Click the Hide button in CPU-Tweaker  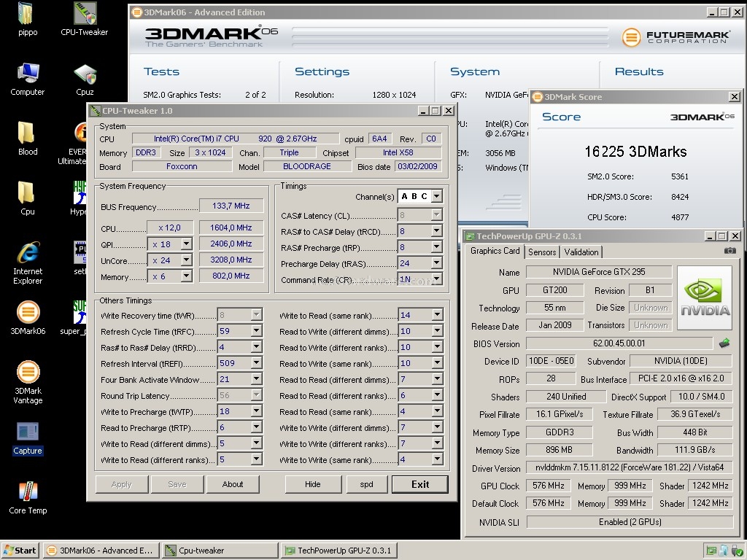pos(312,484)
